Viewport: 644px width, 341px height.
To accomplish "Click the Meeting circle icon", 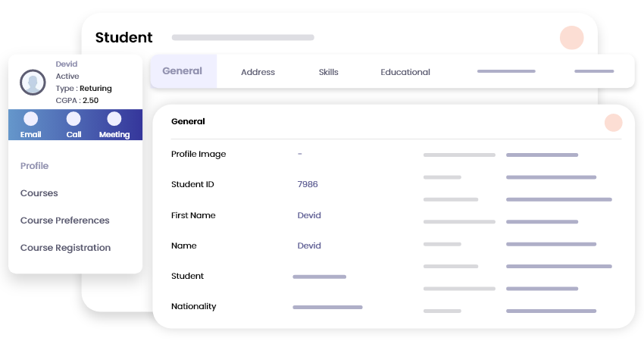I will pos(114,119).
